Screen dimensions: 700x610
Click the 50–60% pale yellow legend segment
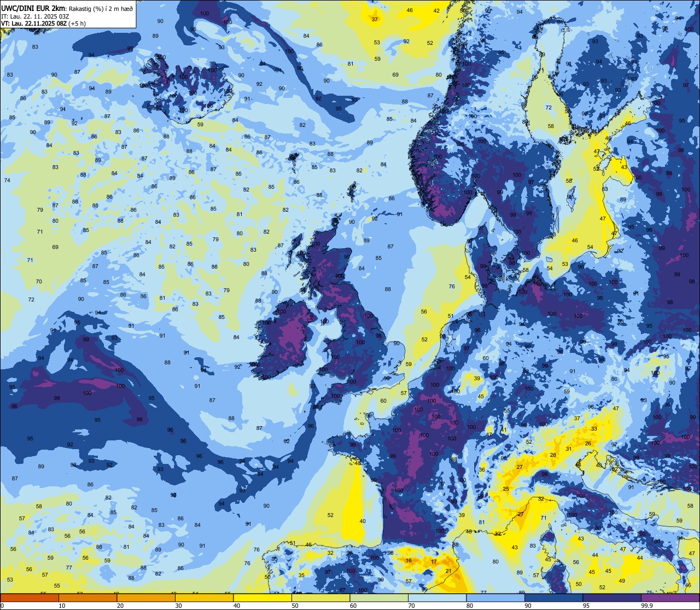pyautogui.click(x=320, y=598)
